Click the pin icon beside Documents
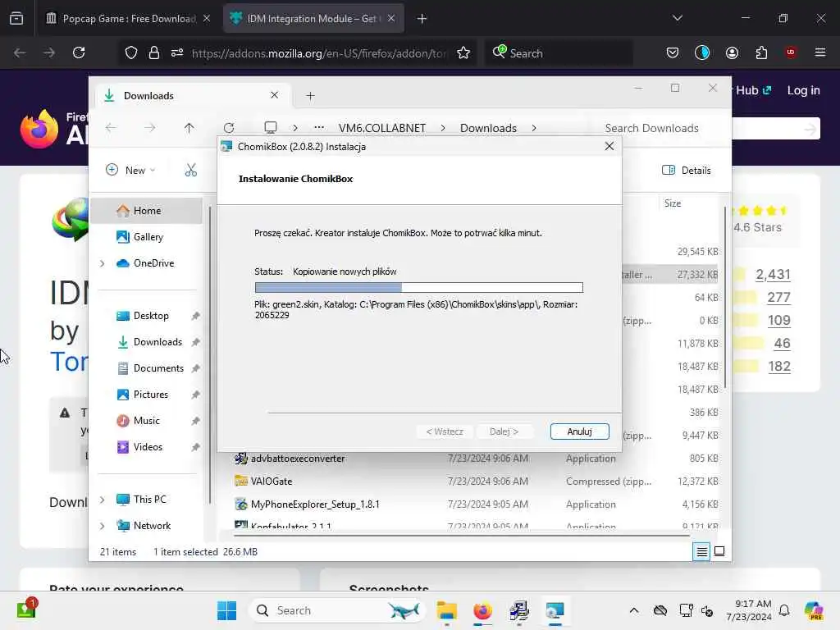Image resolution: width=840 pixels, height=630 pixels. coord(195,368)
